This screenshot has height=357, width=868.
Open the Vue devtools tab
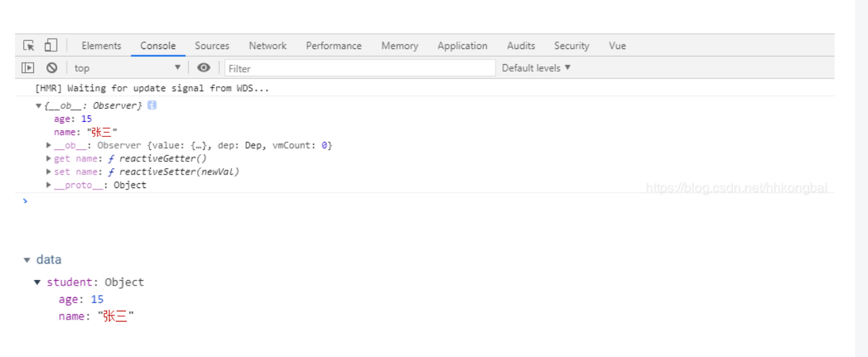click(x=618, y=46)
